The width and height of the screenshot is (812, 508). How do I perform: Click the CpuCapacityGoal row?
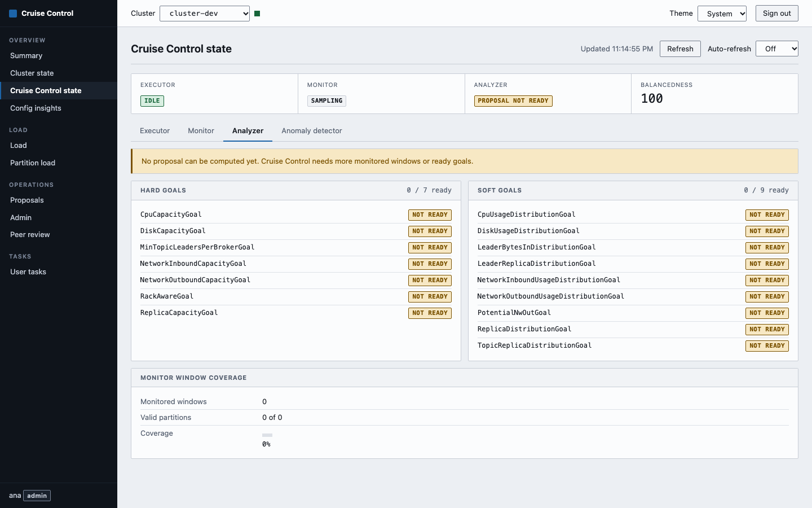coord(296,215)
